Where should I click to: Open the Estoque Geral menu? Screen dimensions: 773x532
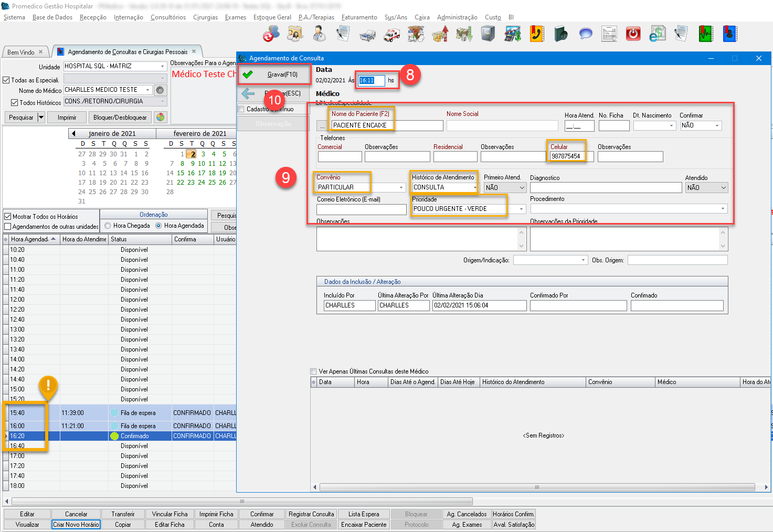point(272,17)
